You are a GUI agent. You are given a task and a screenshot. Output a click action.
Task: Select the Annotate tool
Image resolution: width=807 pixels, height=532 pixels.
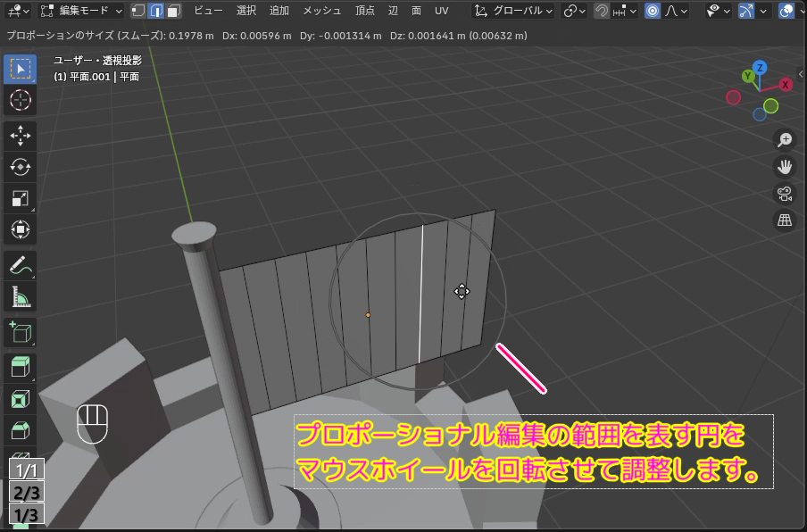click(20, 262)
